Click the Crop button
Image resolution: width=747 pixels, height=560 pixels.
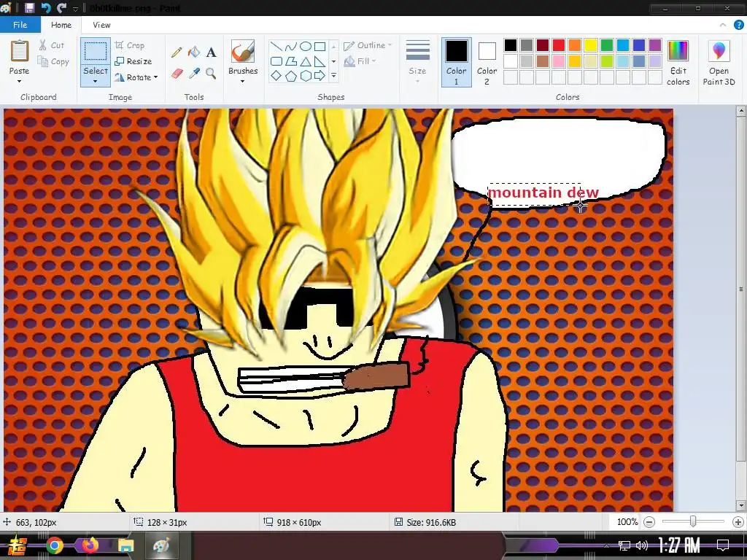coord(130,45)
